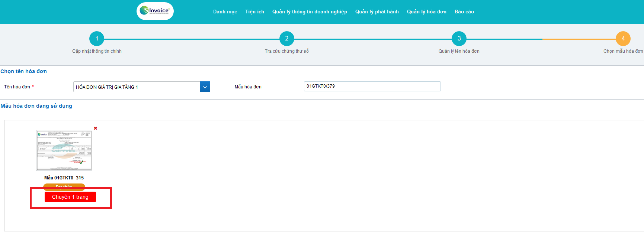Image resolution: width=644 pixels, height=234 pixels.
Task: Click the Cập nhật thông tin chính label
Action: [x=97, y=51]
